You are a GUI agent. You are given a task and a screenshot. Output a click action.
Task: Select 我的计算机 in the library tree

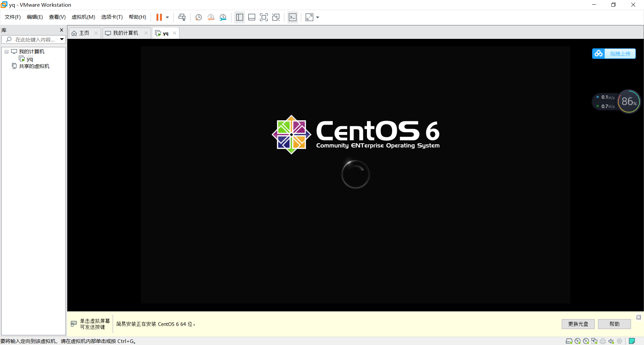(x=32, y=52)
